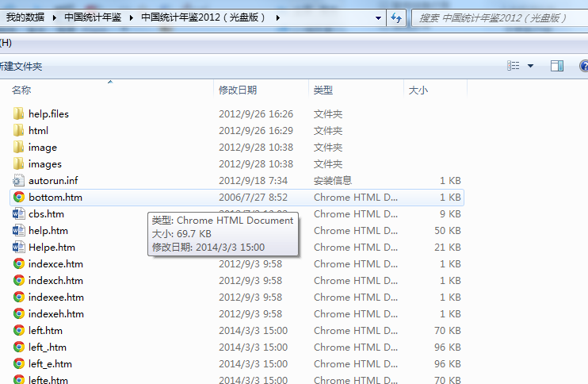Click the Word icon of Helpe.htm
The height and width of the screenshot is (384, 588).
(19, 247)
